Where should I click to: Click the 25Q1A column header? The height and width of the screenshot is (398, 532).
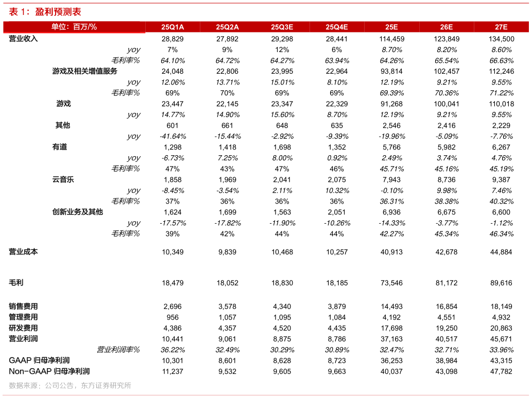173,27
